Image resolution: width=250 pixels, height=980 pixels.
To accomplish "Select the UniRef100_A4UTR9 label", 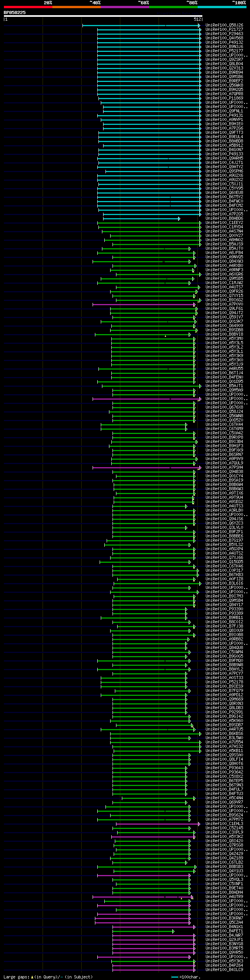I will point(224,896).
